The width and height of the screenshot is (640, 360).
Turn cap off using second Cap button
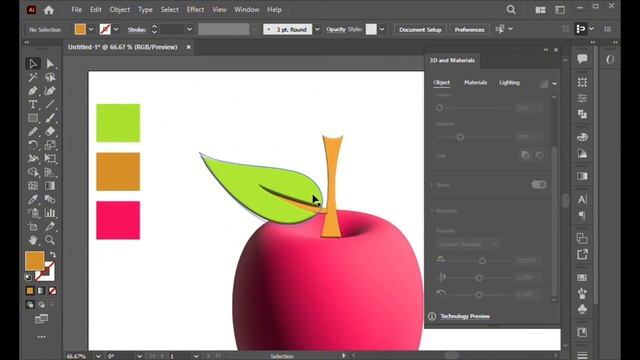540,155
